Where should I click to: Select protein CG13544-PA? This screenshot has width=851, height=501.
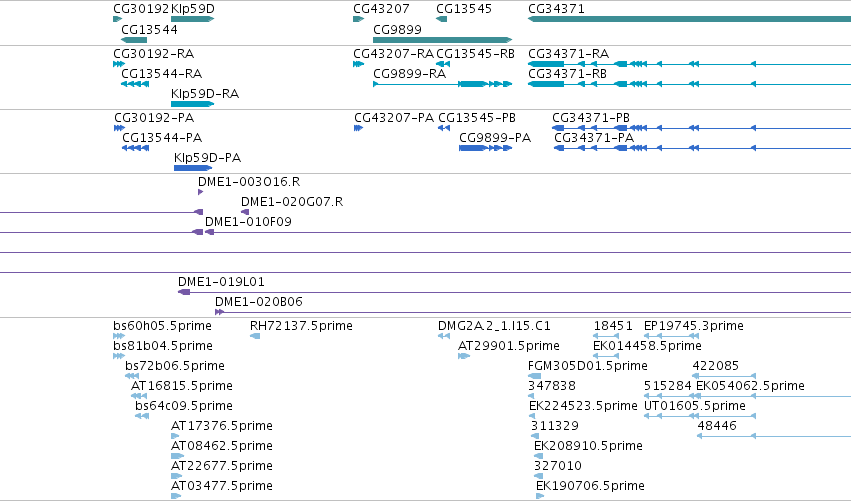[x=162, y=138]
